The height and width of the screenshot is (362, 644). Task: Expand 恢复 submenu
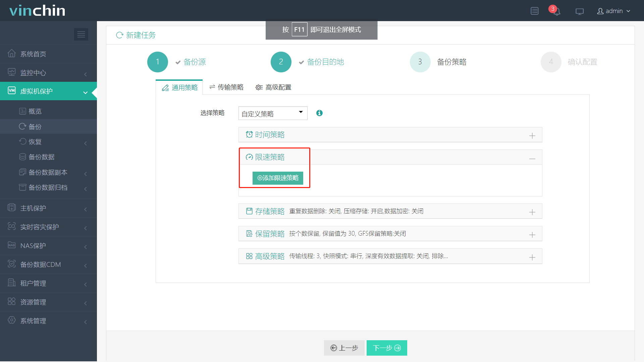tap(48, 142)
